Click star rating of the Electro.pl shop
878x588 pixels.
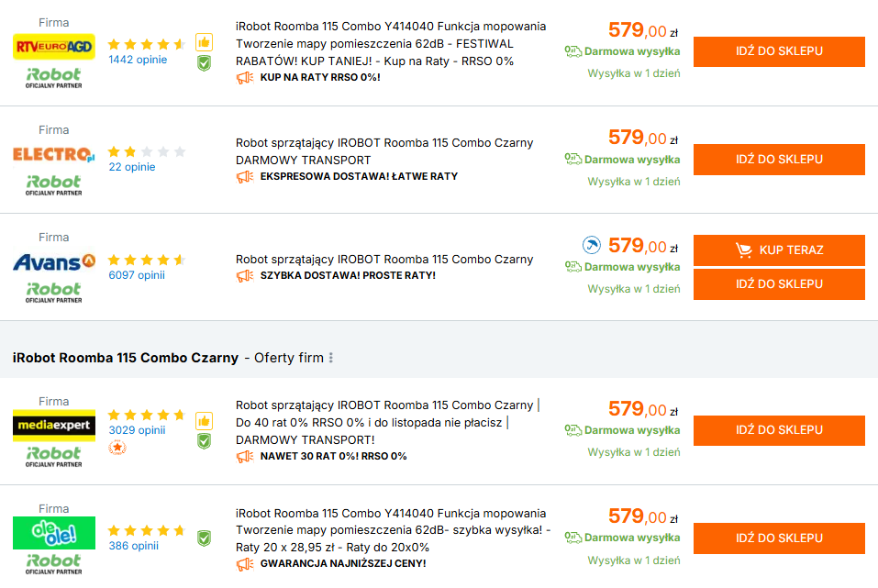[147, 151]
